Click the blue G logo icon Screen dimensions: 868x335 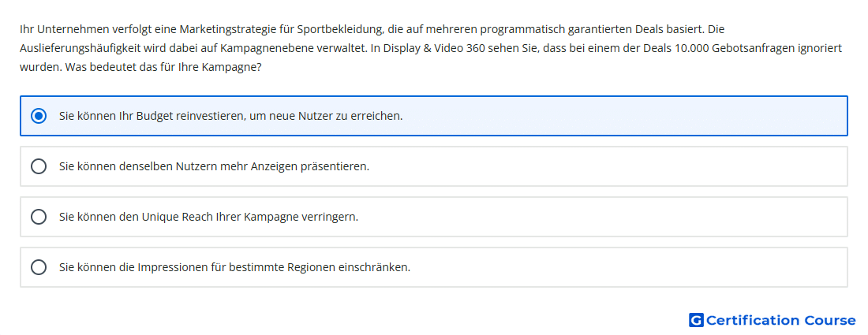pyautogui.click(x=696, y=320)
